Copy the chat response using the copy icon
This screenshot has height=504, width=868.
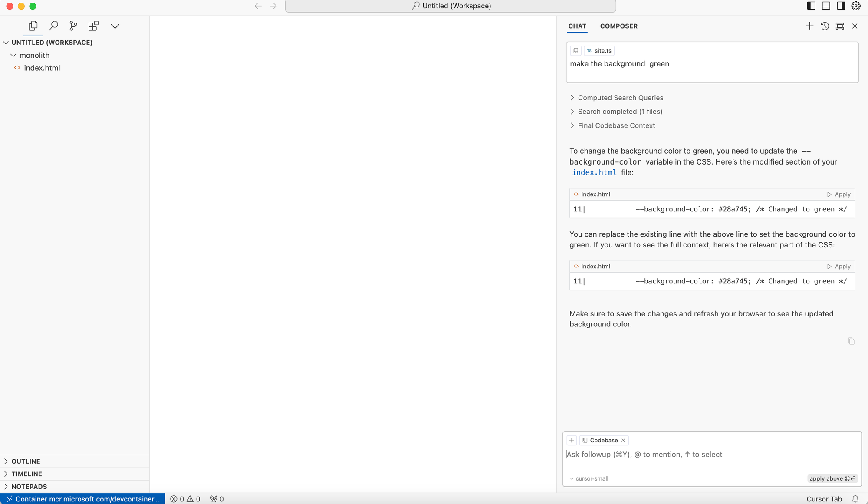coord(851,341)
